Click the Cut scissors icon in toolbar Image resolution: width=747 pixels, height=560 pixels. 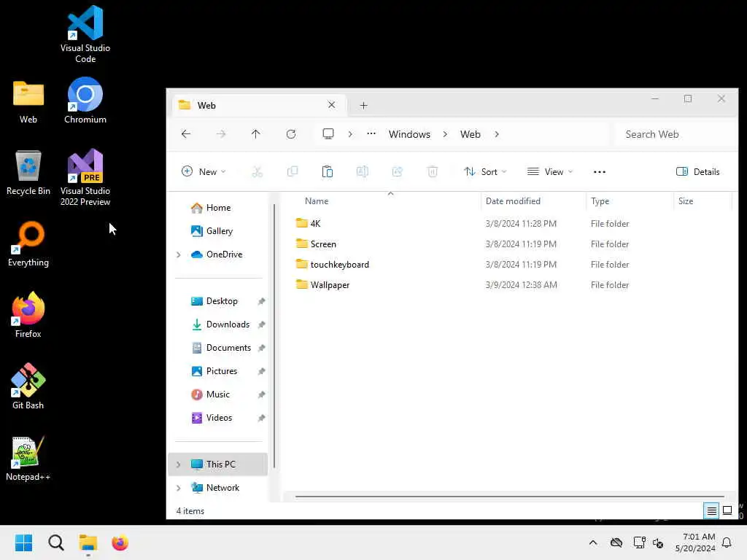coord(257,172)
